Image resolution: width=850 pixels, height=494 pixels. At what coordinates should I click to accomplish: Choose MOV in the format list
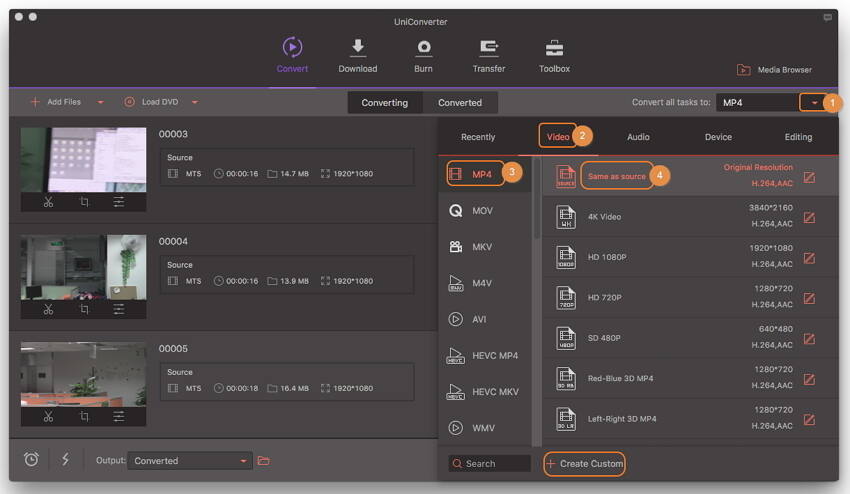pos(485,210)
